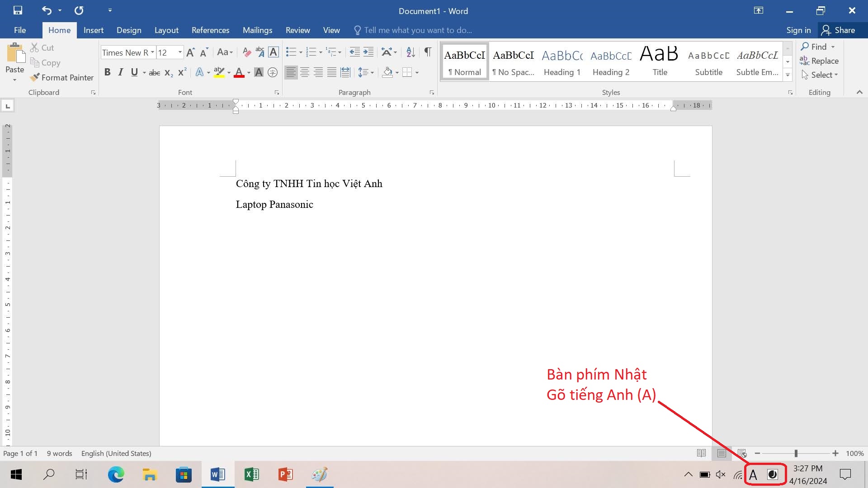The image size is (868, 488).
Task: Click the Replace button
Action: [819, 61]
